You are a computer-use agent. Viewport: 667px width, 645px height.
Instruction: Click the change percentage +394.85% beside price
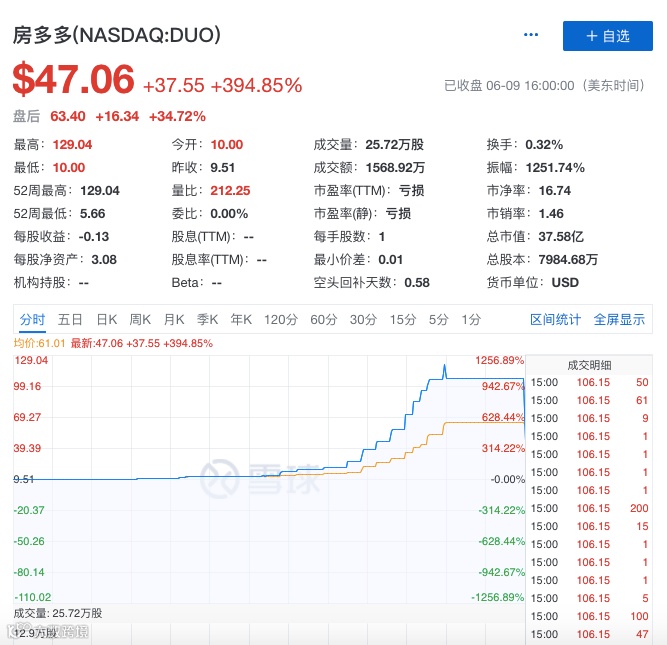(x=256, y=85)
